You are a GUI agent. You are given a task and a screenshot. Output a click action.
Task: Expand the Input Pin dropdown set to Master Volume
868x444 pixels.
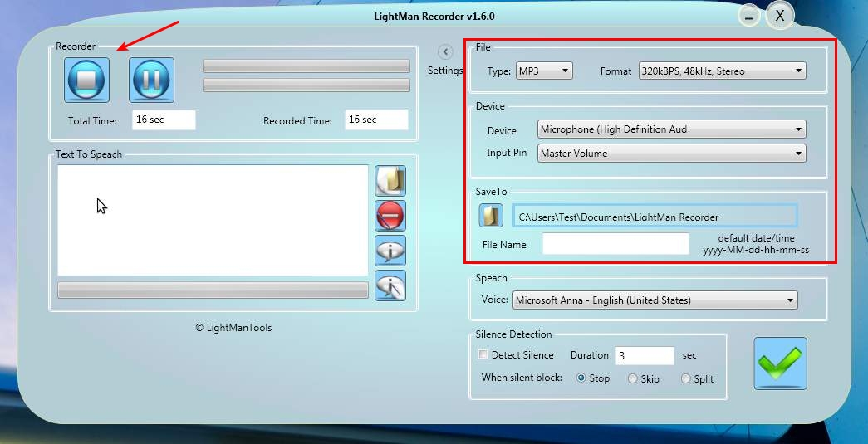(671, 154)
